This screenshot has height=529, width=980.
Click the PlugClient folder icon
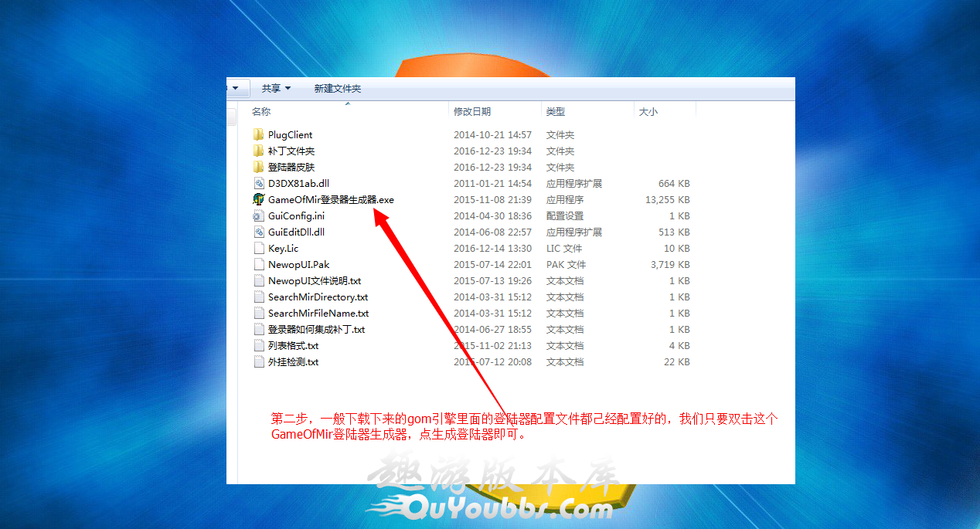click(259, 135)
